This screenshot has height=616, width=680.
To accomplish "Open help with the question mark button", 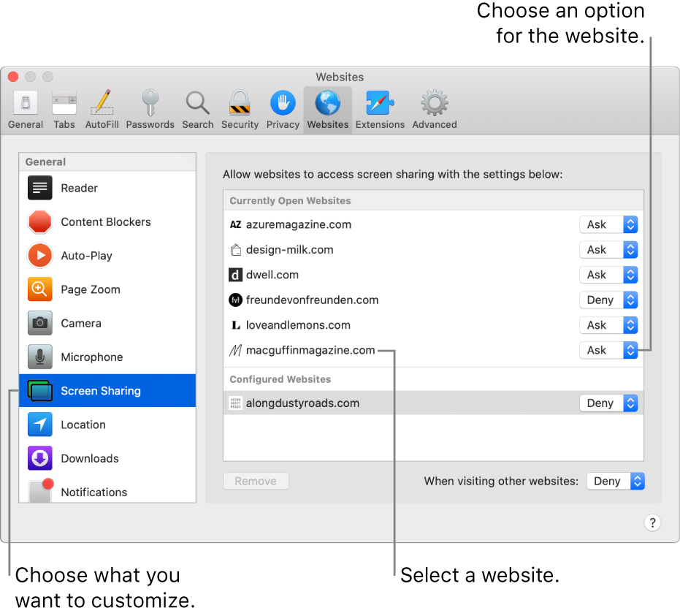I will 652,522.
